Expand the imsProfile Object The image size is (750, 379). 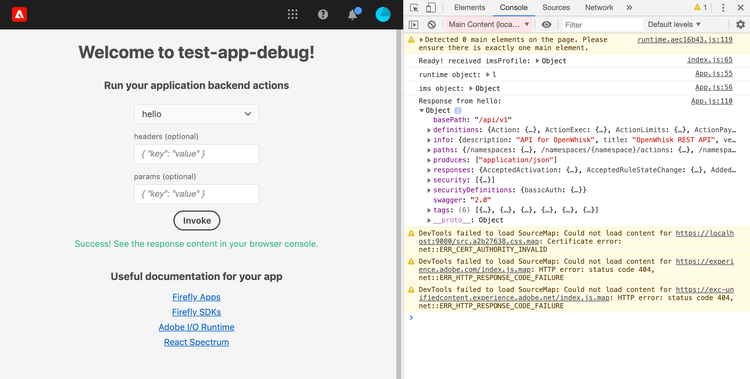point(538,61)
